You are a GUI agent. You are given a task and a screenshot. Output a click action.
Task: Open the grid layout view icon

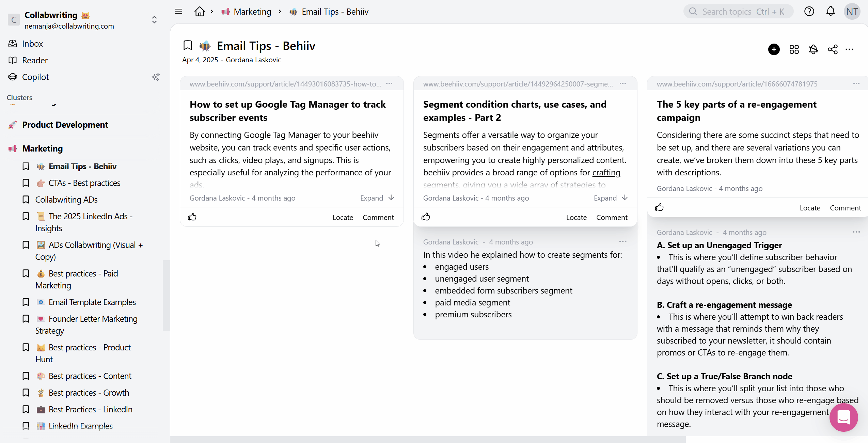pyautogui.click(x=794, y=49)
